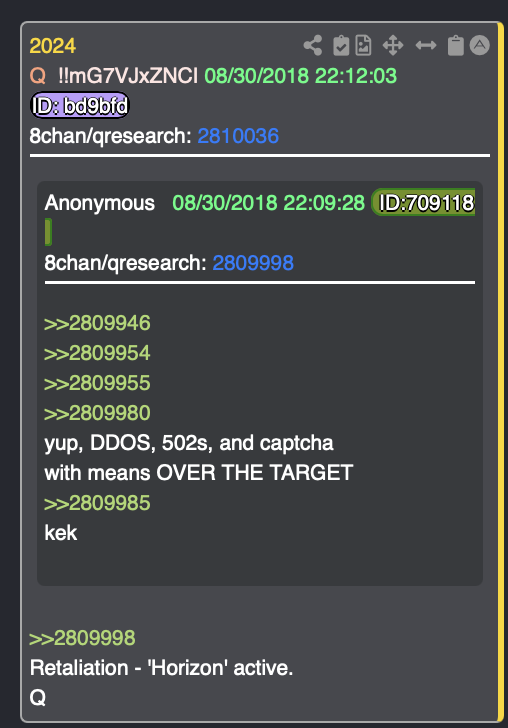Open the 8chan post link 2810036
The height and width of the screenshot is (728, 508).
(x=238, y=136)
